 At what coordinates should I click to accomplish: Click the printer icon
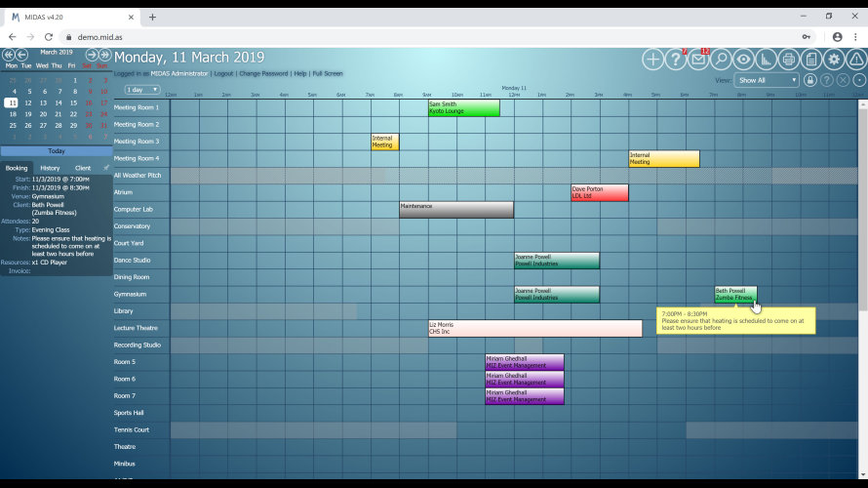788,60
